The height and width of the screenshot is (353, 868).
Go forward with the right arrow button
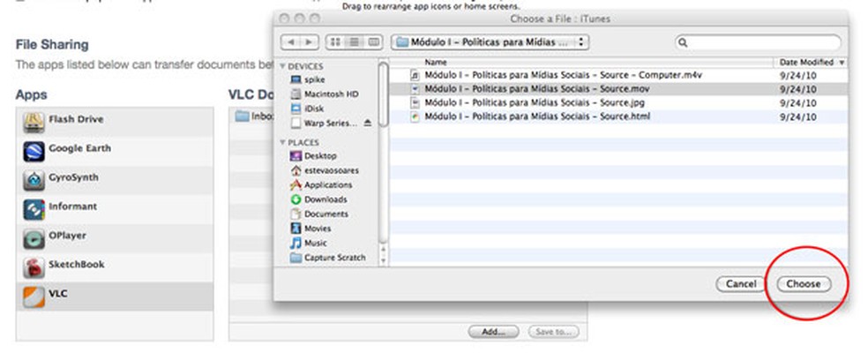[x=309, y=41]
